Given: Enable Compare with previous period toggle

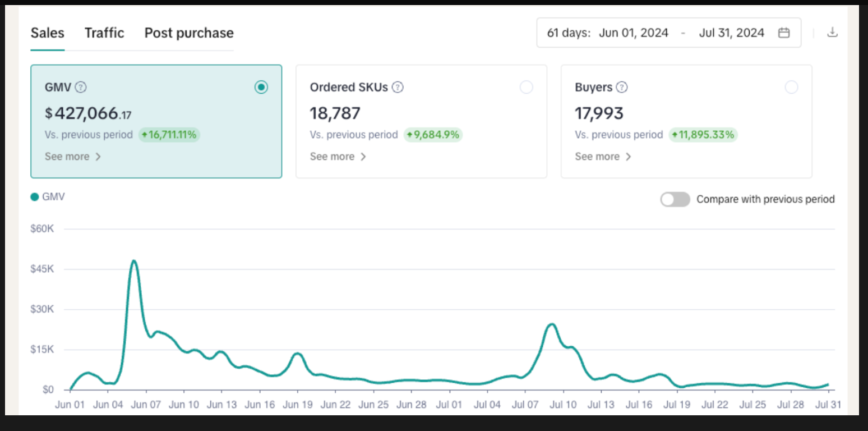Looking at the screenshot, I should (x=675, y=199).
